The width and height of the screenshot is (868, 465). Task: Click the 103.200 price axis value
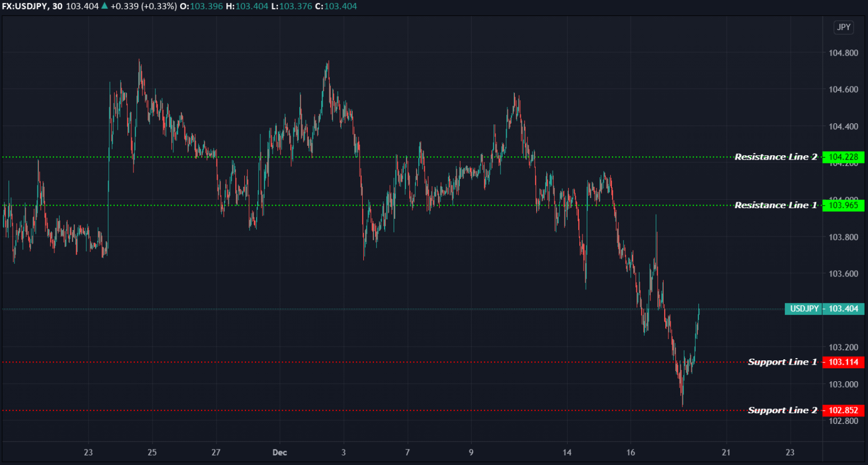click(843, 348)
